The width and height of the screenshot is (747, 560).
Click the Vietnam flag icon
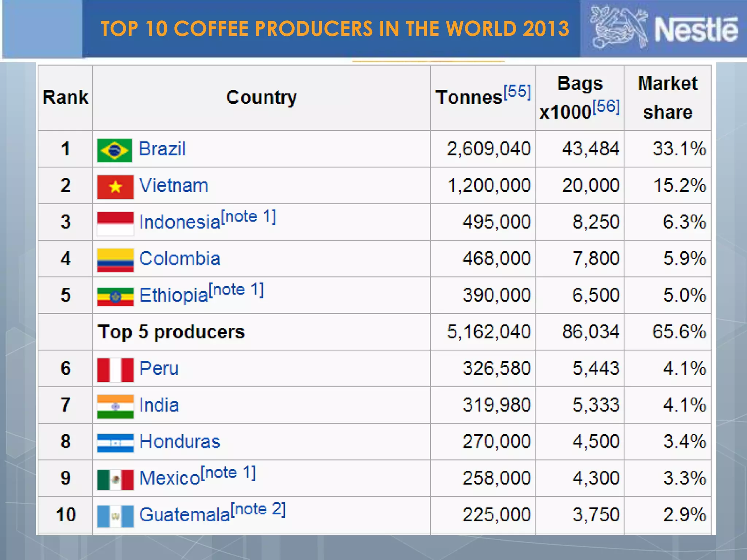tap(115, 187)
